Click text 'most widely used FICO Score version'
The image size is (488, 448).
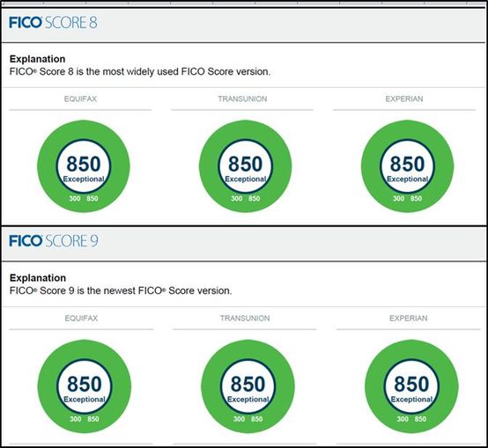[187, 72]
